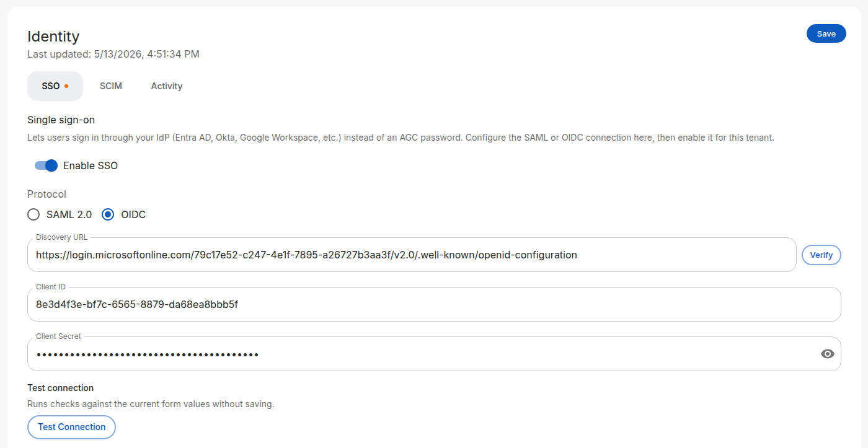Viewport: 868px width, 448px height.
Task: Select the SAML 2.0 protocol radio button
Action: coord(33,214)
